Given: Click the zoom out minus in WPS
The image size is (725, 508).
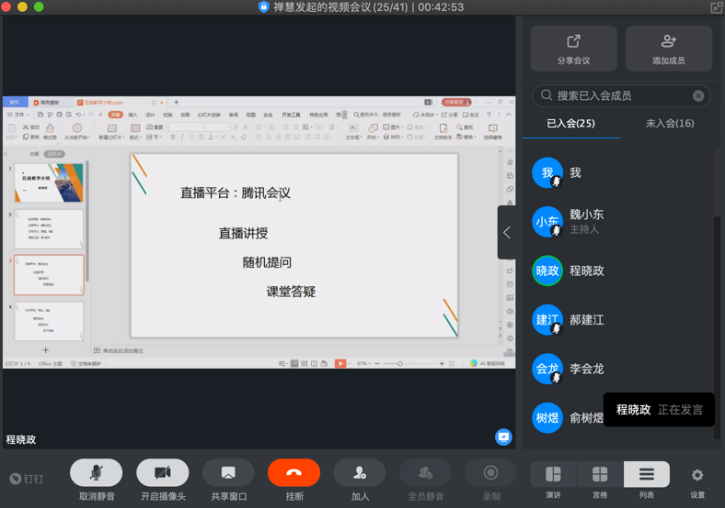Looking at the screenshot, I should pyautogui.click(x=377, y=364).
